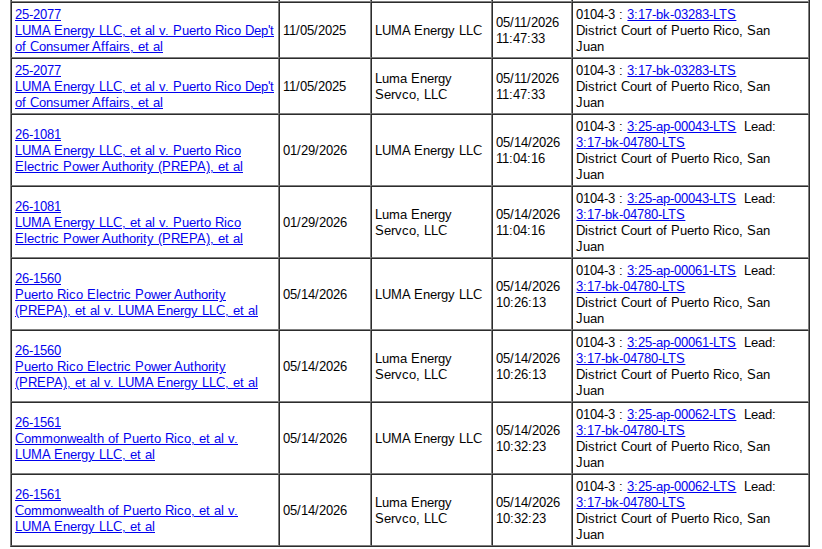
Task: Open 3:17-bk-03283-LTS in the Luma Energy Servco row
Action: (681, 70)
